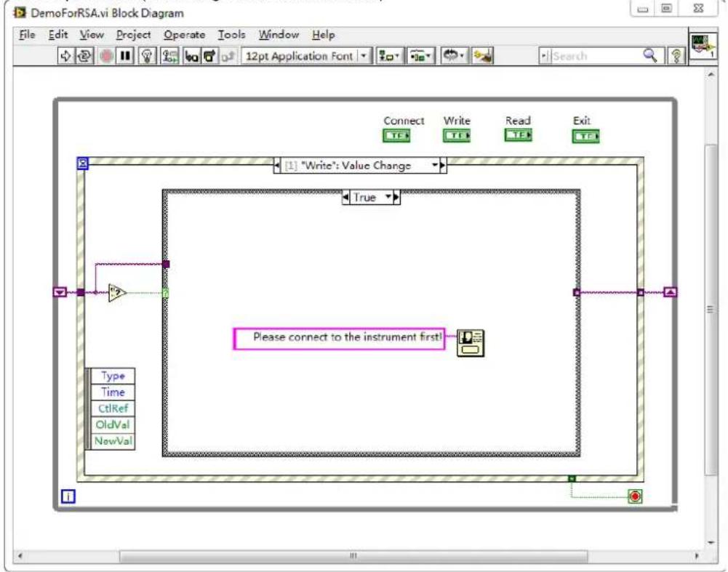Open the Edit menu

coord(58,35)
